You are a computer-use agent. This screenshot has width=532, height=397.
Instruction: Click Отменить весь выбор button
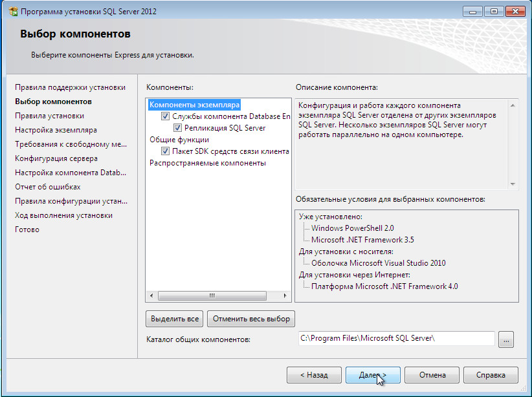click(251, 319)
